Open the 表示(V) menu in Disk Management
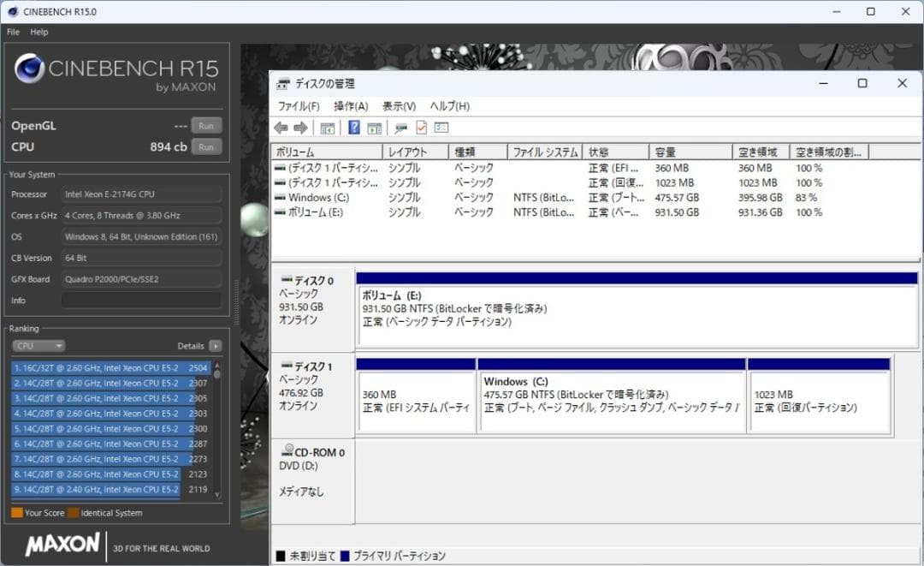This screenshot has width=924, height=566. [x=398, y=105]
